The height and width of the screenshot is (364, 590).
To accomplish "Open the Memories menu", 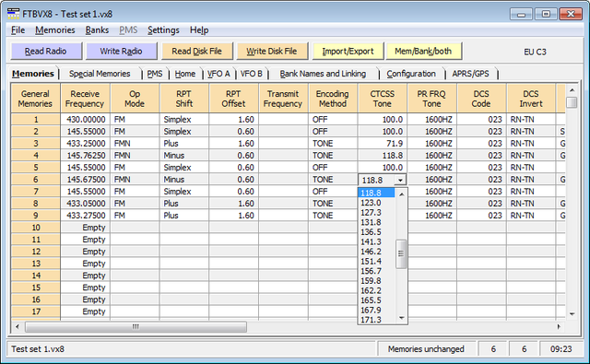I will [55, 30].
